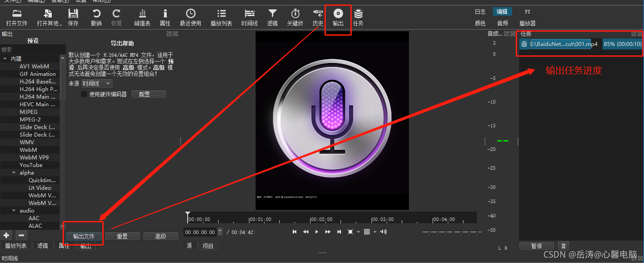Open the Filters (滤镜) toolbar icon
Screen dimensions: 644x263
(x=272, y=14)
